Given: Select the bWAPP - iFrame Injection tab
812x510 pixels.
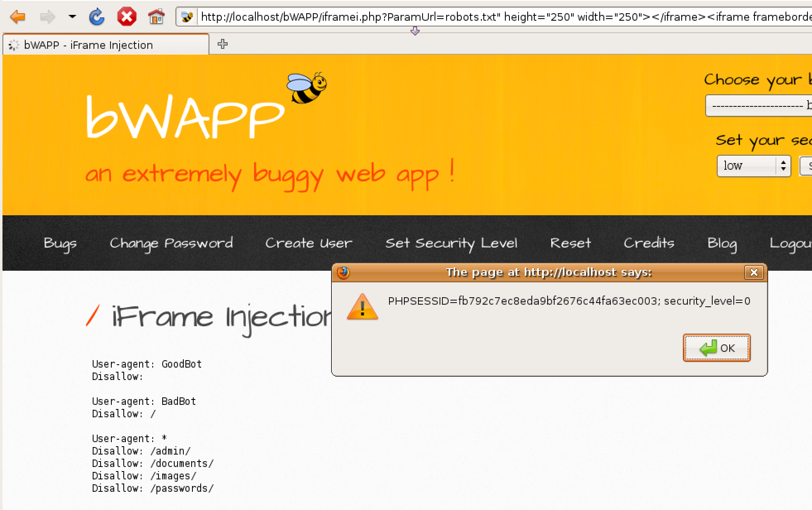Looking at the screenshot, I should point(88,45).
